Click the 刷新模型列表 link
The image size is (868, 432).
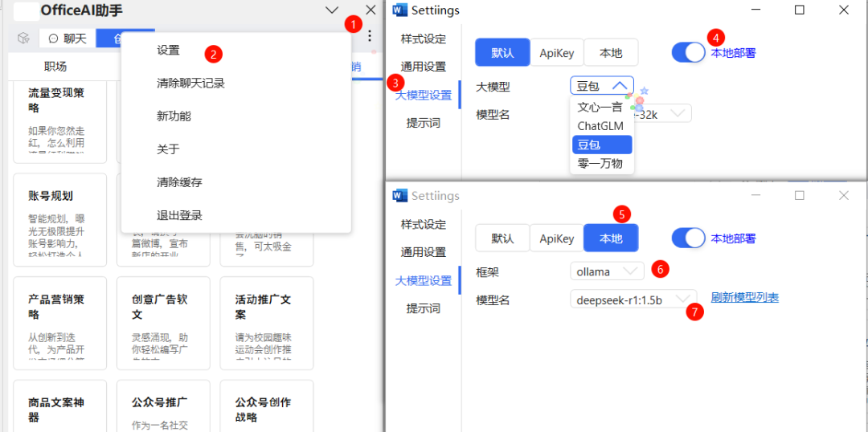[x=745, y=298]
